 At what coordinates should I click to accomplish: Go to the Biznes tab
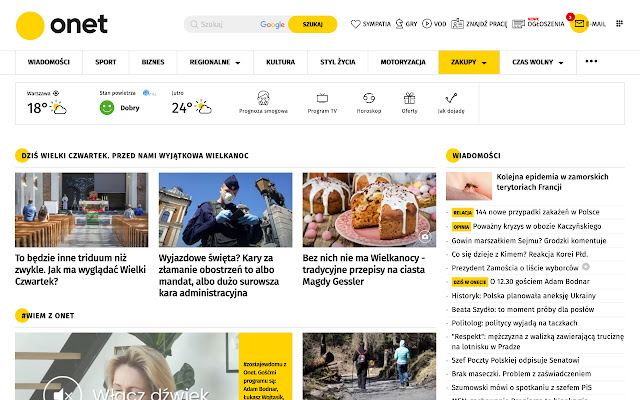click(153, 62)
